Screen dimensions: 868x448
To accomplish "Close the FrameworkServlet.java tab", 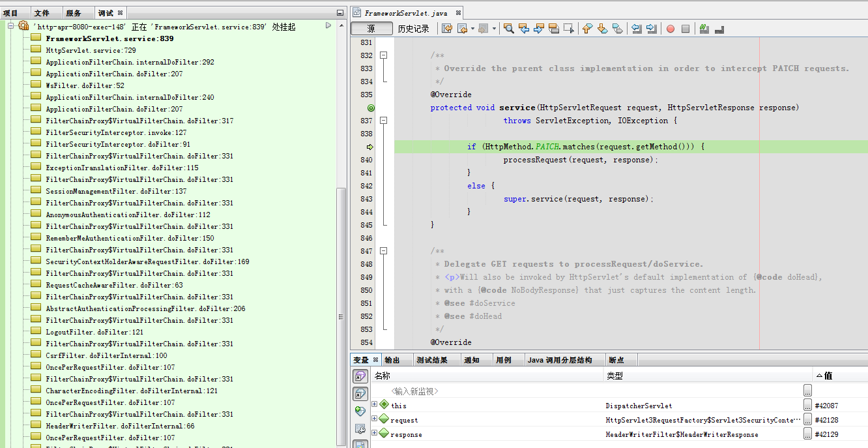I will 457,13.
